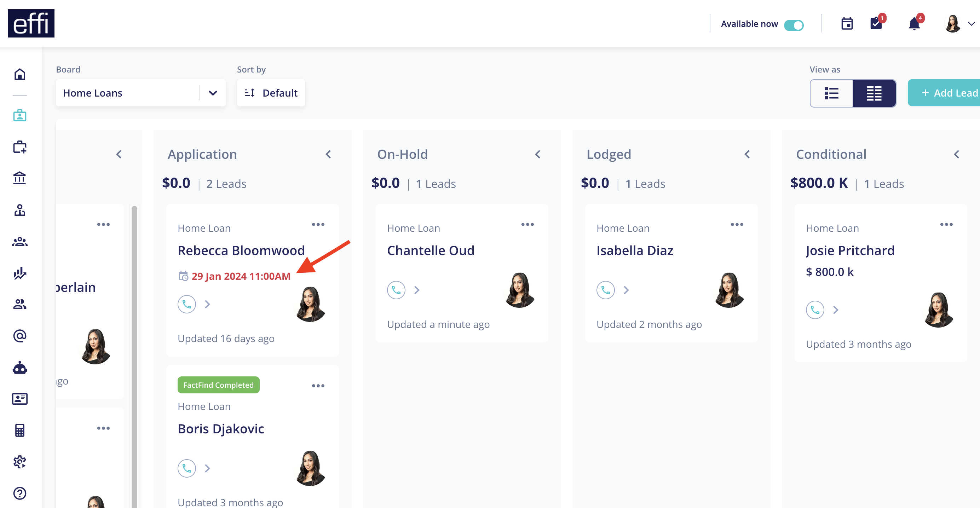Expand arrow beside Rebecca Bloomwood's phone icon
Image resolution: width=980 pixels, height=508 pixels.
pos(207,305)
